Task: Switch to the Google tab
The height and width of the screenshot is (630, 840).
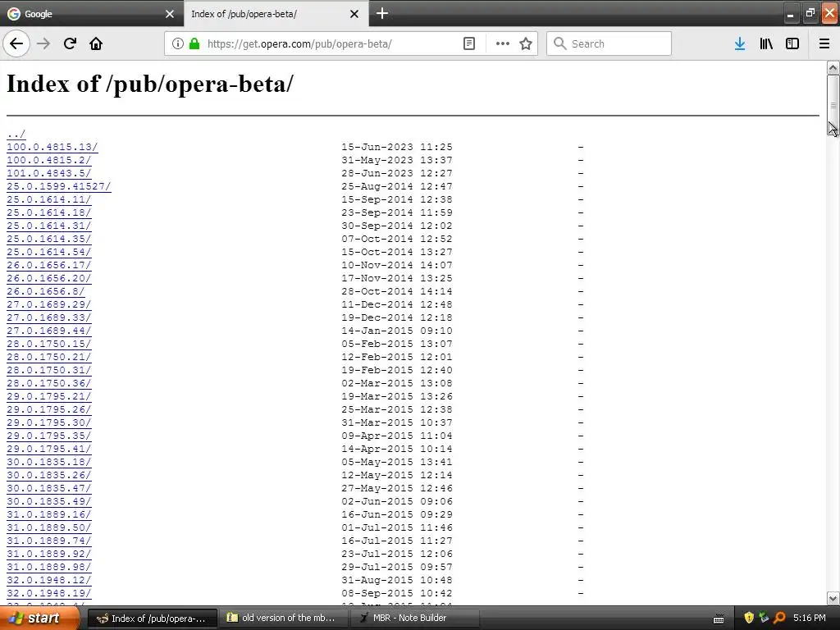Action: point(91,14)
